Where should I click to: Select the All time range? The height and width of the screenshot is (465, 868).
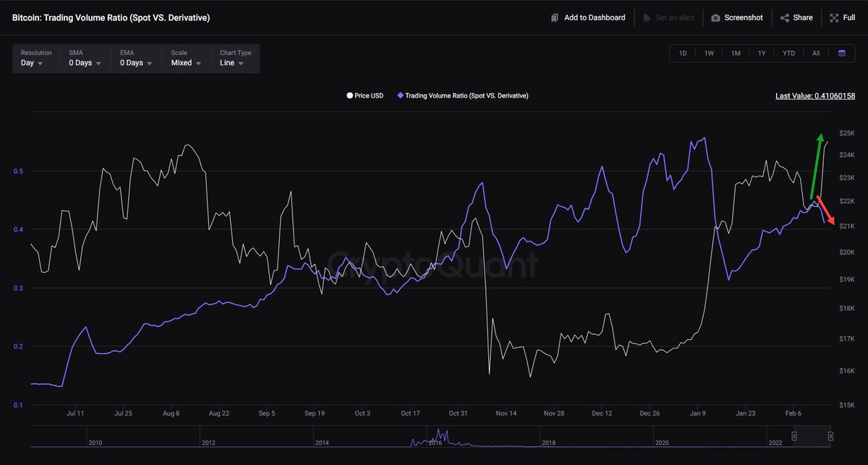click(816, 54)
